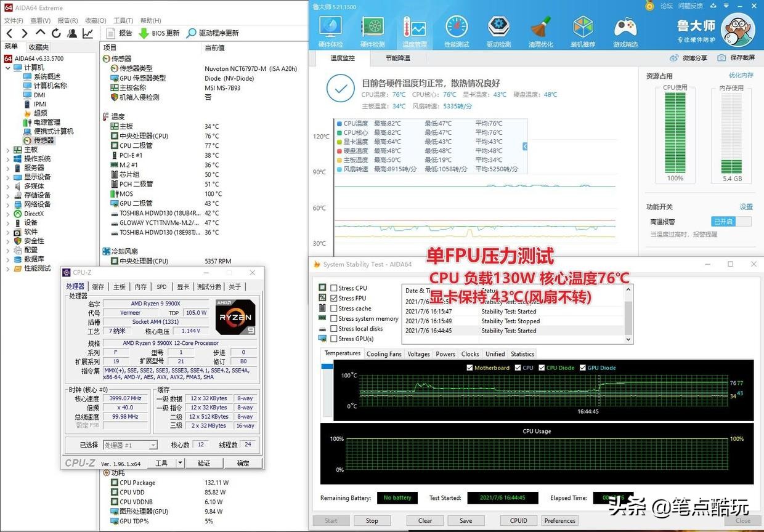Screen dimensions: 764x532
Task: Select 温度管理 temperature management icon
Action: point(414,31)
